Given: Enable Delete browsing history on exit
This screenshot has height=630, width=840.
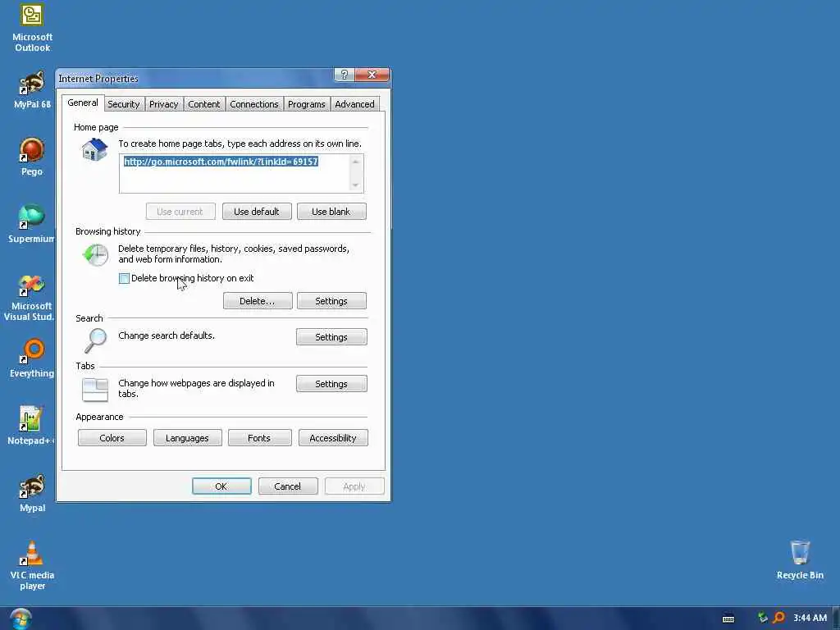Looking at the screenshot, I should 125,279.
